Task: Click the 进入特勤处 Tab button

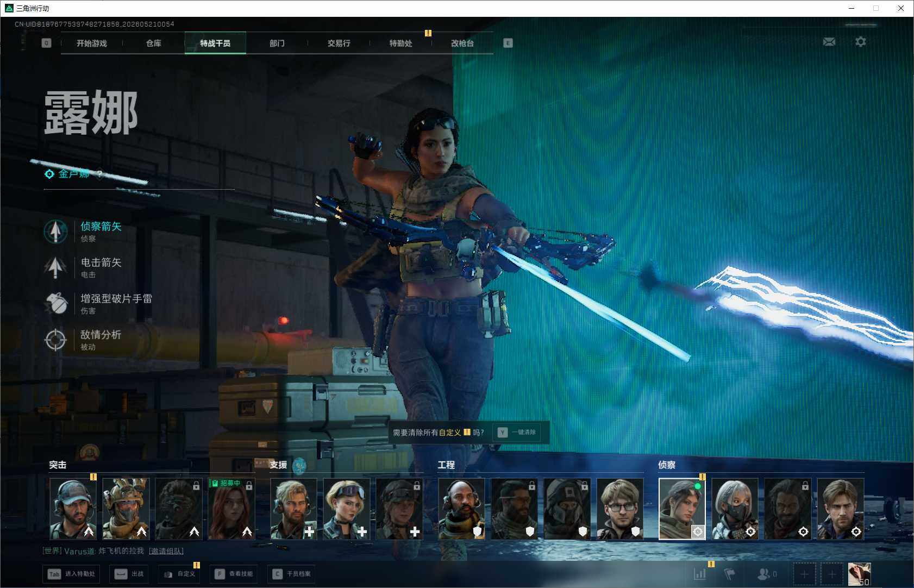Action: coord(71,574)
